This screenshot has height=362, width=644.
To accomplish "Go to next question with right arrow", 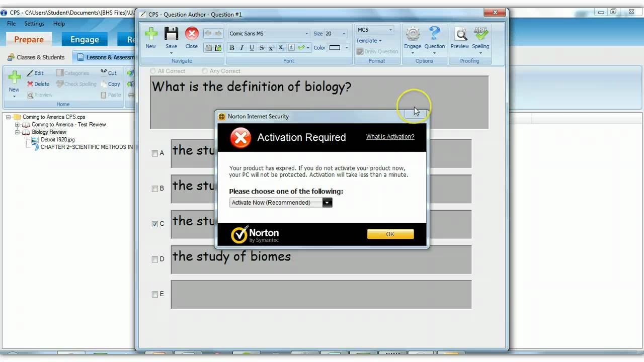I will (x=218, y=33).
